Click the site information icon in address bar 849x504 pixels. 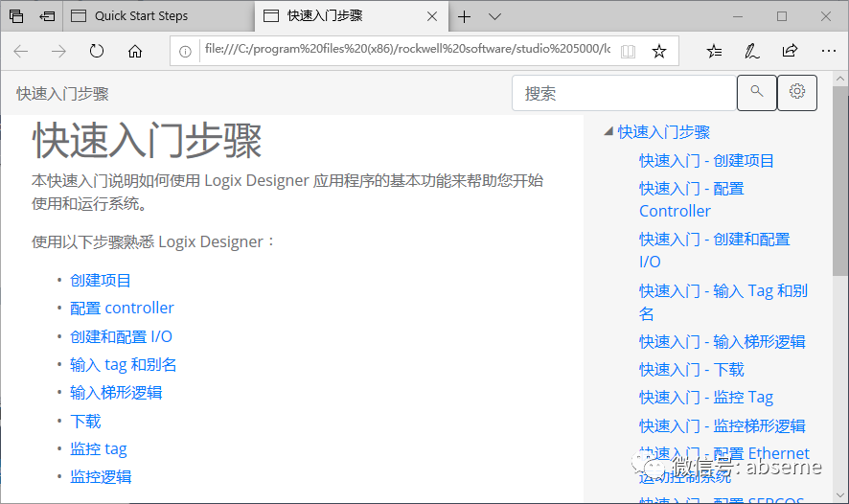coord(185,52)
